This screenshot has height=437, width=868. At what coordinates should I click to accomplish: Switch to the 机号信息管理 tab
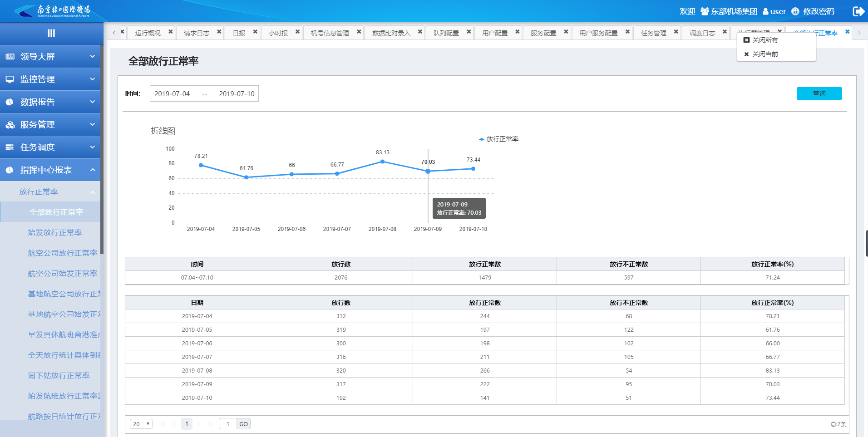pos(330,33)
